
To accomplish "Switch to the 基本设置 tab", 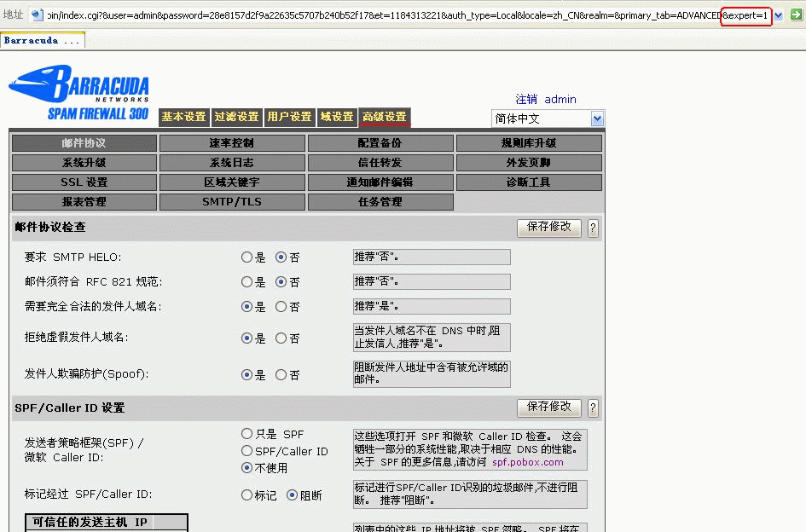I will [183, 117].
